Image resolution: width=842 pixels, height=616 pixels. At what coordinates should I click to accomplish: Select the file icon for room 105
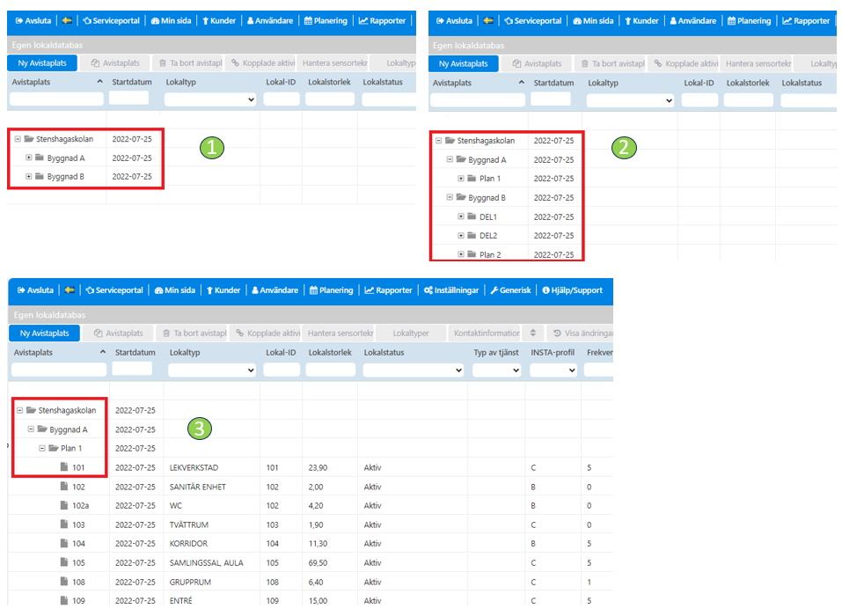coord(64,562)
